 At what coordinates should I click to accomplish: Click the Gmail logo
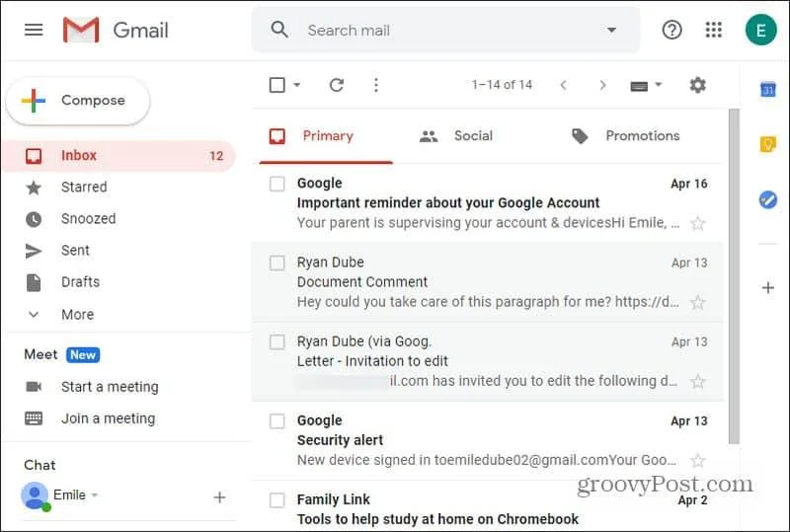(x=116, y=30)
